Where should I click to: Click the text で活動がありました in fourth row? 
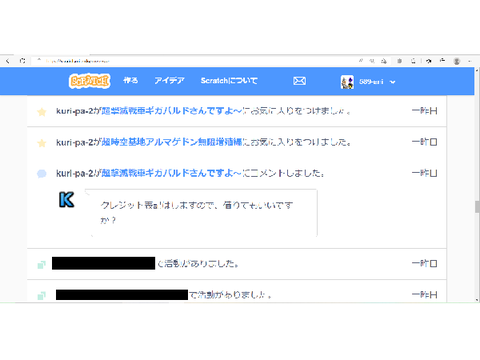tap(198, 264)
